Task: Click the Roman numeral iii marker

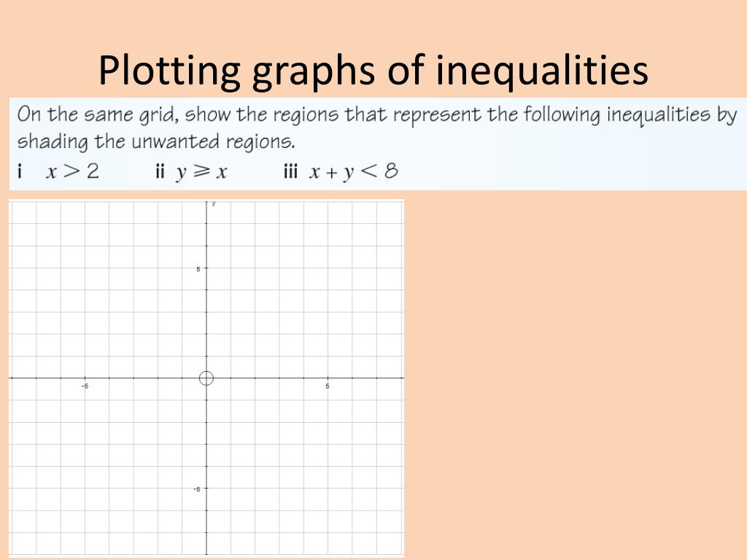Action: tap(290, 171)
